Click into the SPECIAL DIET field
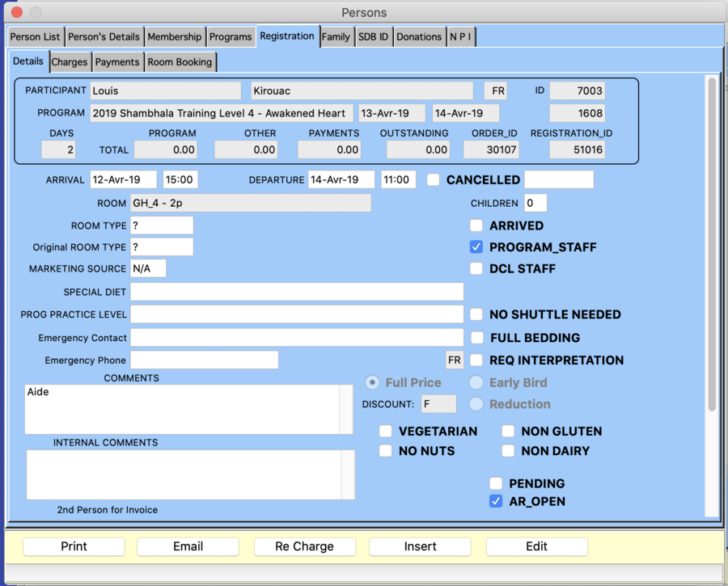The height and width of the screenshot is (586, 728). coord(296,292)
